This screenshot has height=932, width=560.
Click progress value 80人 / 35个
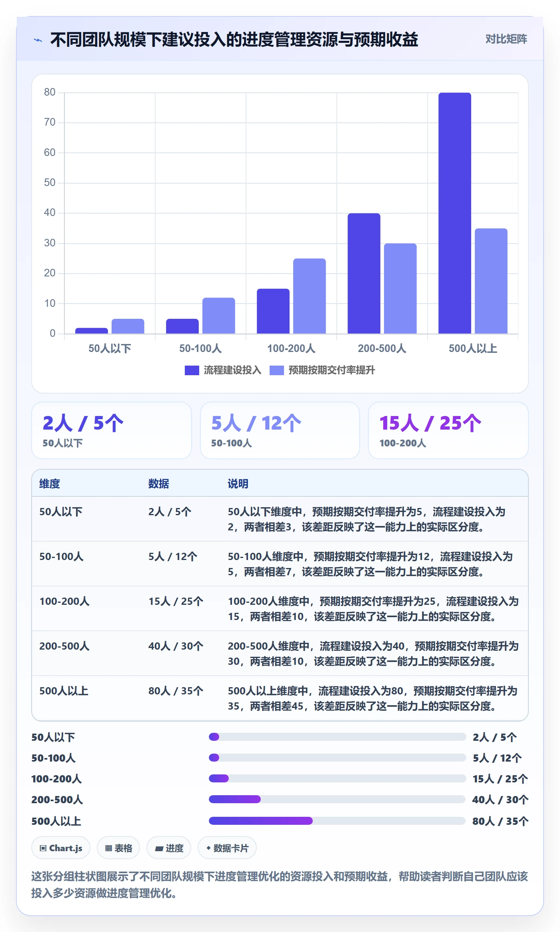500,821
